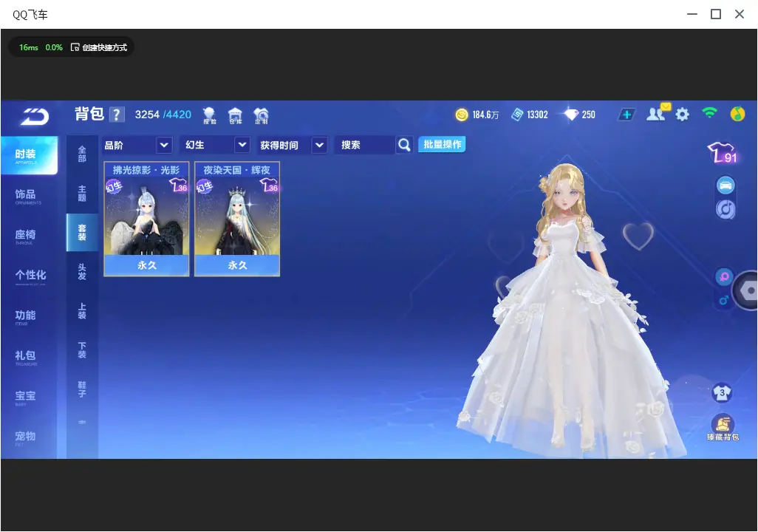Expand the 获得时间 sort dropdown arrow
The image size is (758, 532).
tap(320, 145)
